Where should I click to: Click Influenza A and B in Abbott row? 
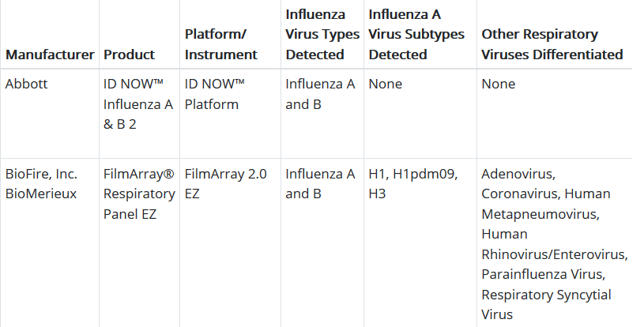click(x=320, y=94)
